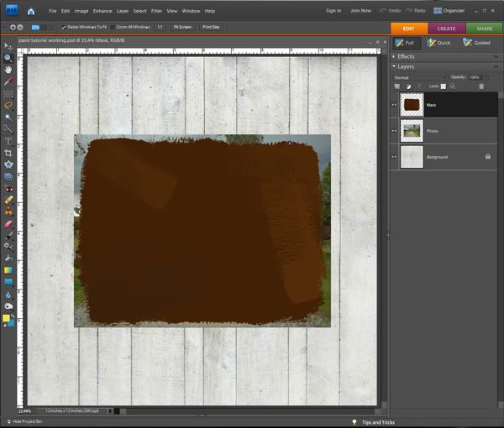Select the Smart Brush tool
The image size is (504, 428).
pyautogui.click(x=8, y=247)
